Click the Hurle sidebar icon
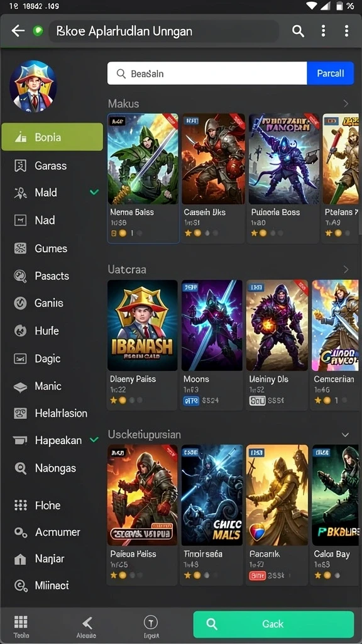The height and width of the screenshot is (644, 362). tap(20, 331)
